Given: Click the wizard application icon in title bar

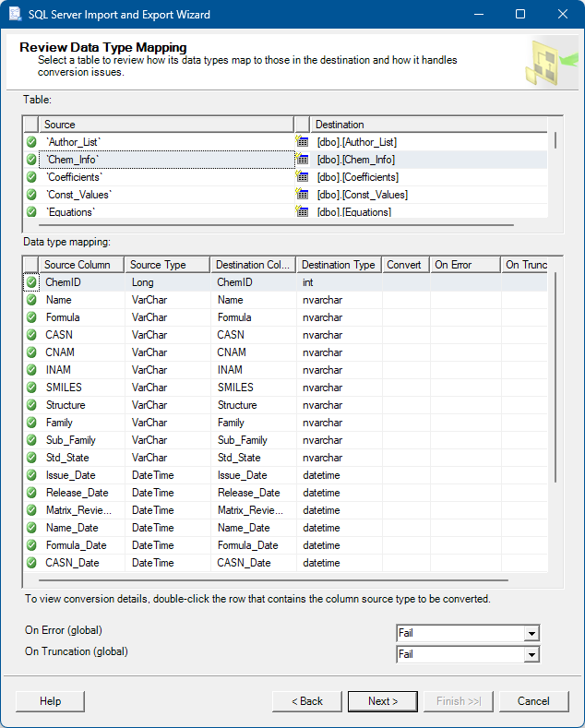Looking at the screenshot, I should (x=16, y=14).
